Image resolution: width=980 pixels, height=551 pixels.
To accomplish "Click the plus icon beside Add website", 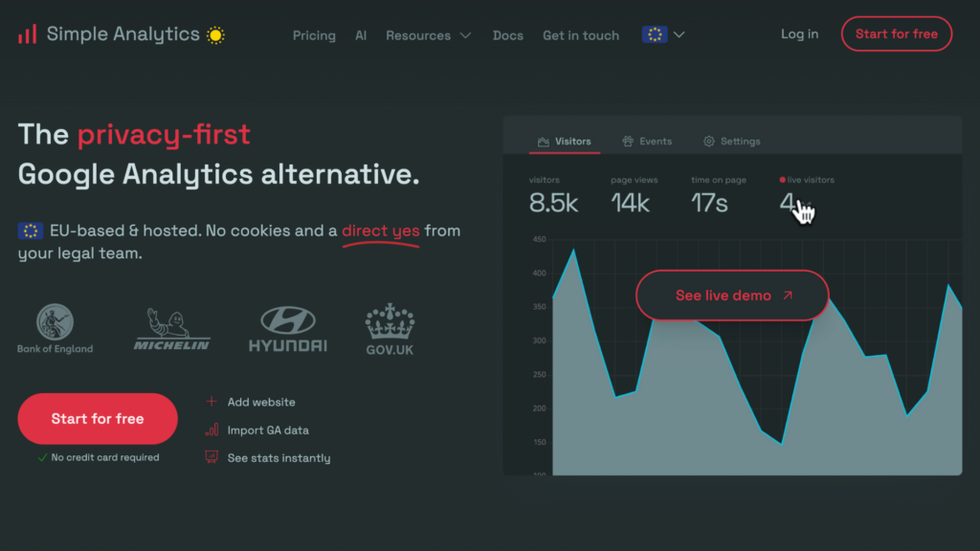I will [212, 402].
